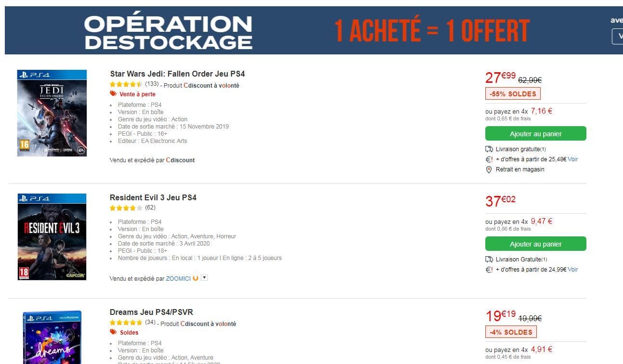This screenshot has height=364, width=623.
Task: Click the red Soldes tag icon under Dreams
Action: tap(113, 332)
